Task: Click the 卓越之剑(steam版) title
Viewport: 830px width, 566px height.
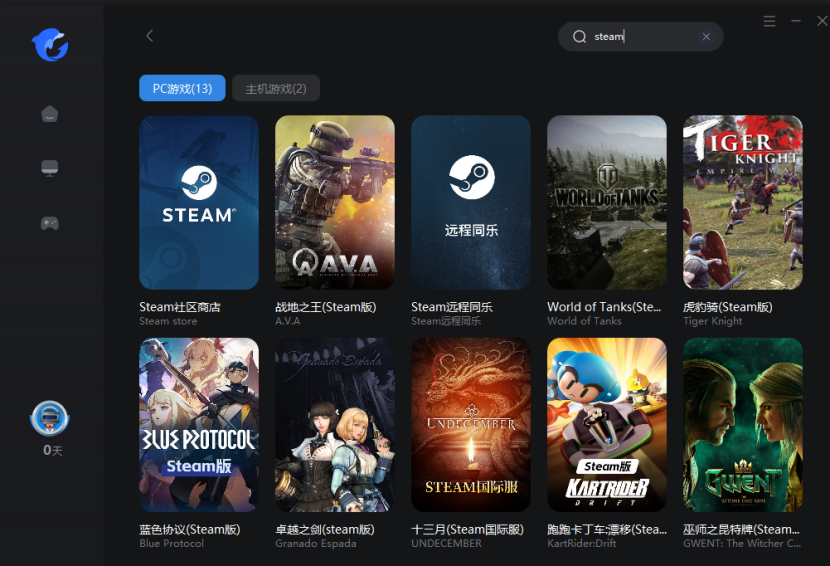Action: (324, 529)
